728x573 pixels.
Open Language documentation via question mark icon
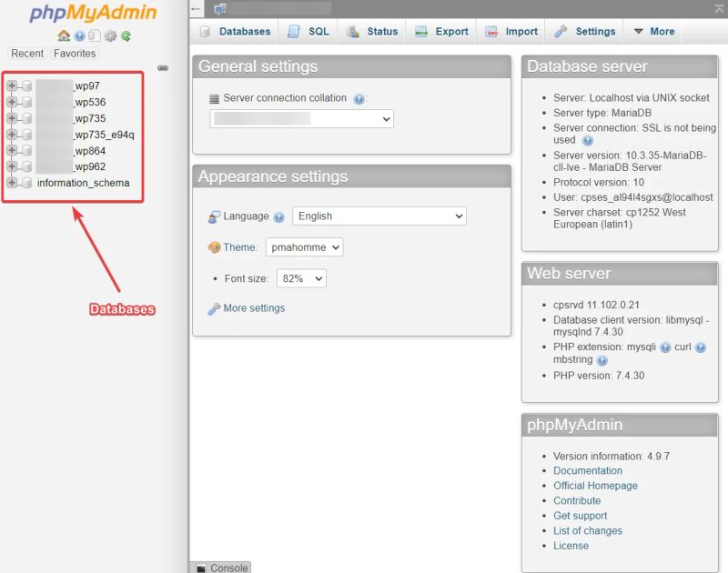coord(280,216)
